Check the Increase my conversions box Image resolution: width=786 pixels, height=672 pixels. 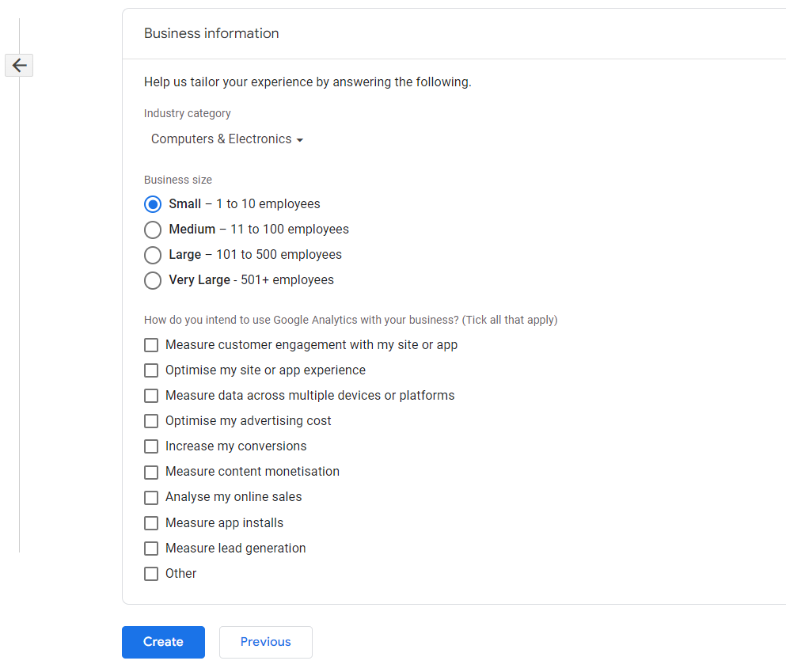tap(151, 446)
